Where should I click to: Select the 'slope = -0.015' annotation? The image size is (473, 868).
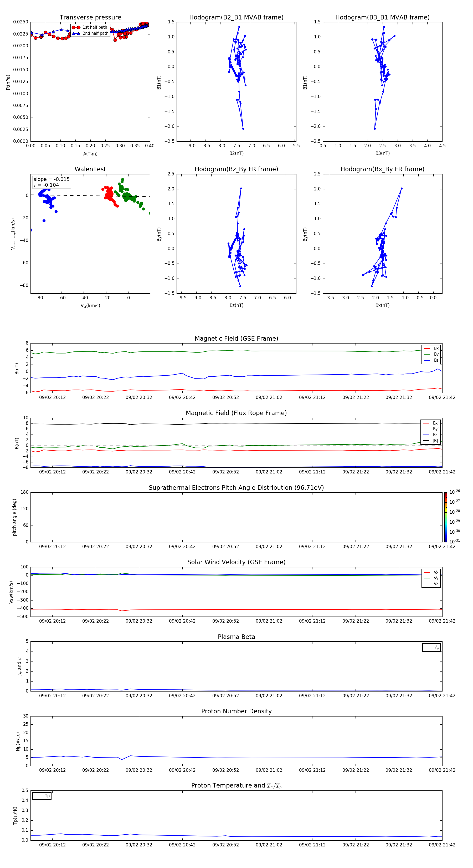click(x=52, y=179)
